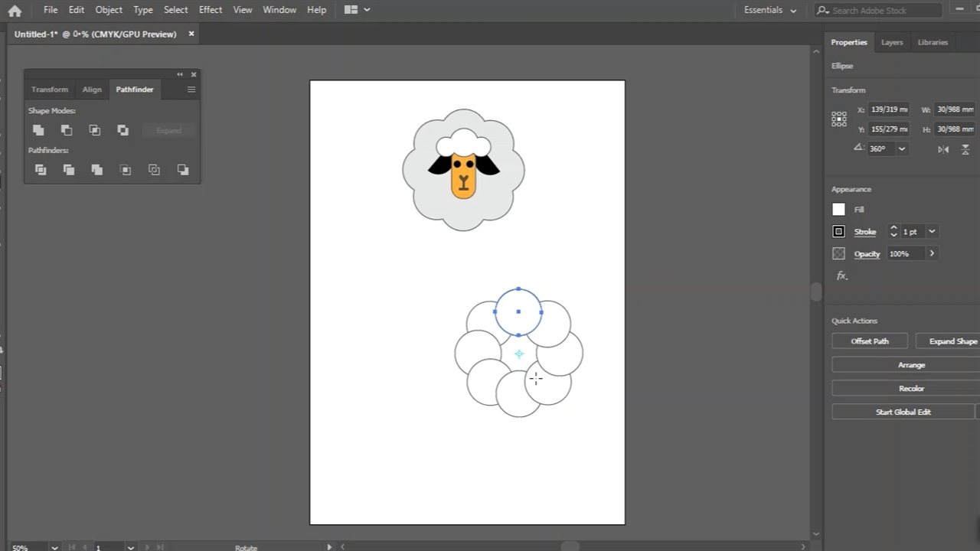Click the Intersect shape mode icon
Viewport: 980px width, 551px height.
point(95,130)
